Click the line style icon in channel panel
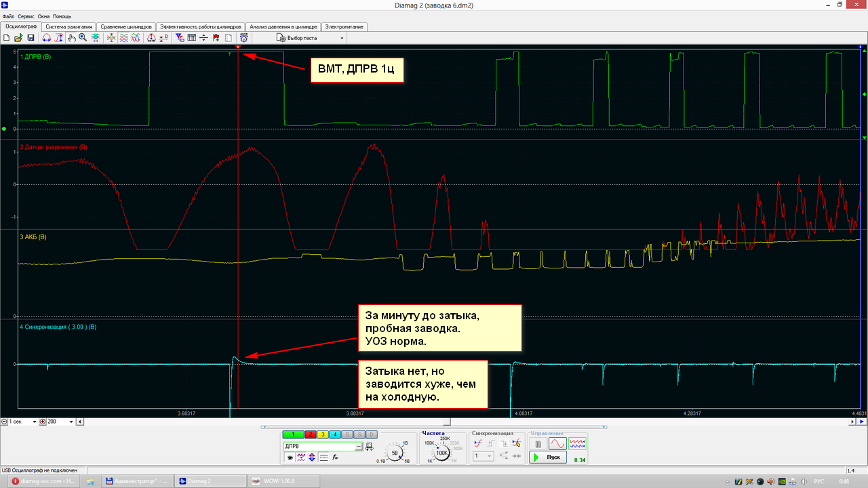This screenshot has width=868, height=488. (x=323, y=457)
